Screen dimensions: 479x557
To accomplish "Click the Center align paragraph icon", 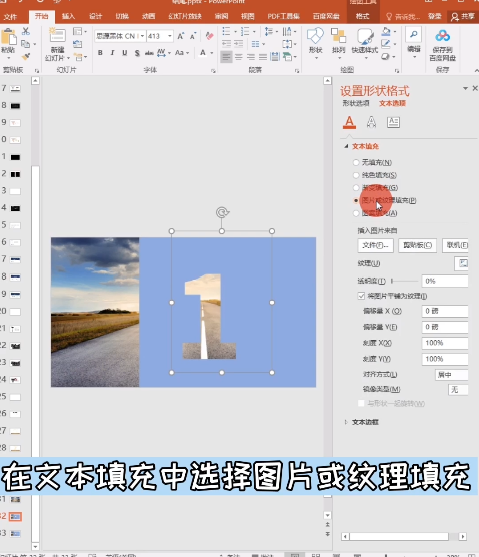I will (x=239, y=57).
